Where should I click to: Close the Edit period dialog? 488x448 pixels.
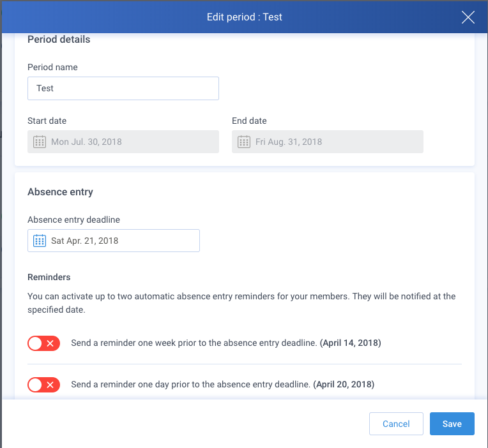pos(468,17)
